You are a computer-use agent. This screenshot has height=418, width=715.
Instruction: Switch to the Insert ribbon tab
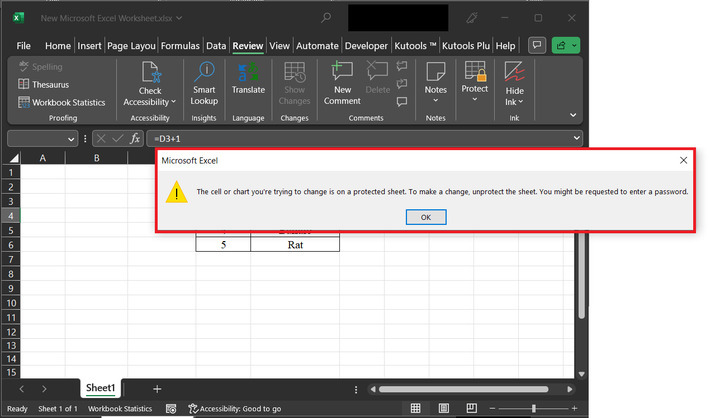(89, 46)
